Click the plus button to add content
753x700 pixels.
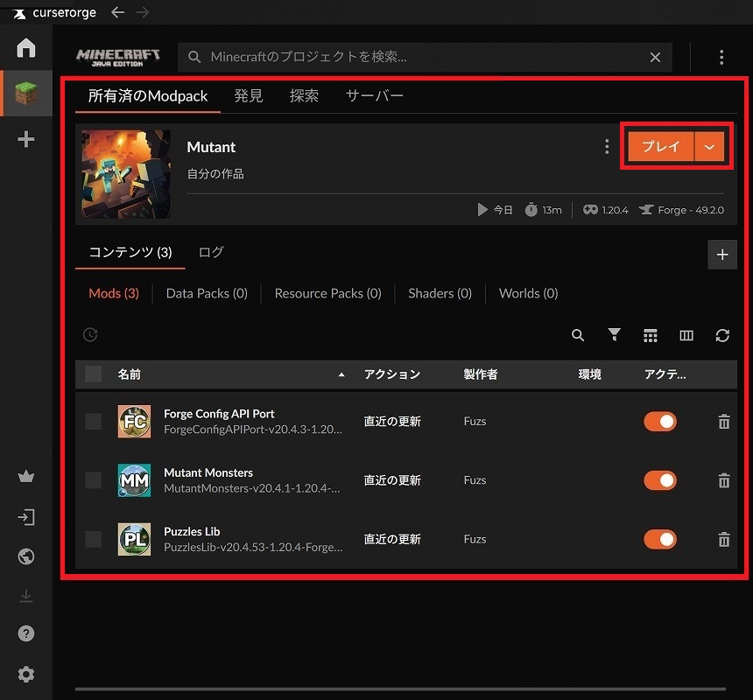(722, 255)
